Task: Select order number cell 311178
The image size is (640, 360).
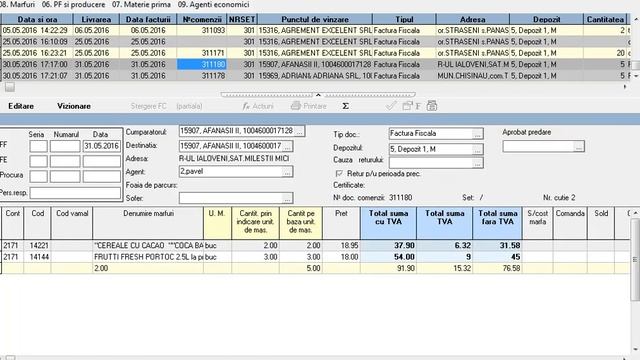Action: point(202,76)
